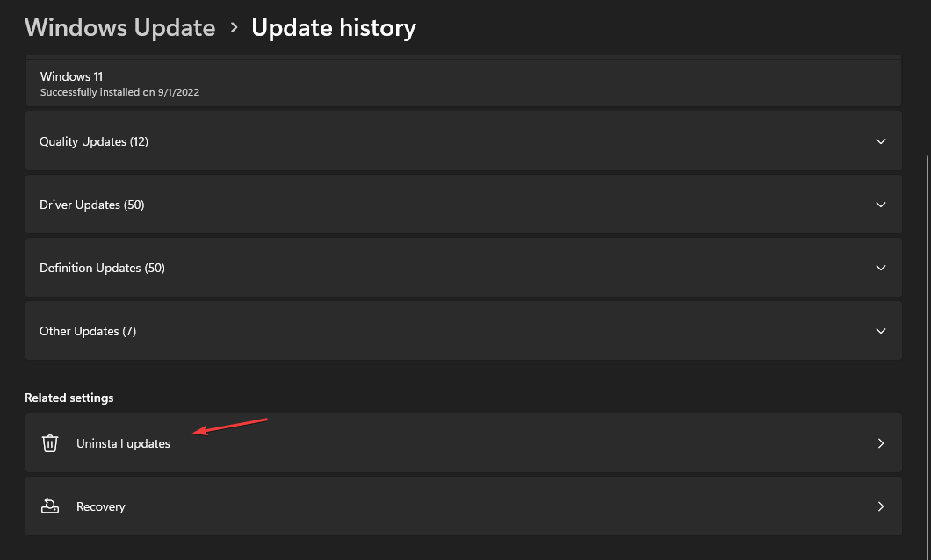Expand Quality Updates using its down chevron
Screen dimensions: 931x560
tap(881, 141)
